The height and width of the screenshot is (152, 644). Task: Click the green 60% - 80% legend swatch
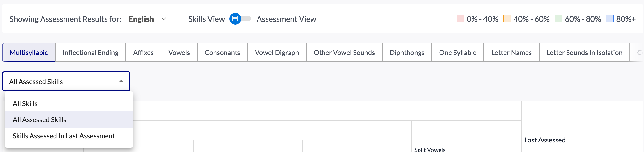click(558, 19)
